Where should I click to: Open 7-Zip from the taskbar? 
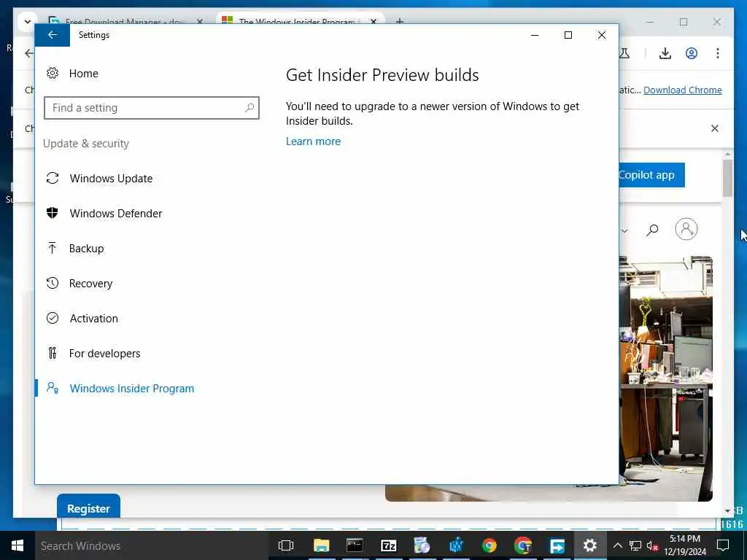[x=389, y=545]
